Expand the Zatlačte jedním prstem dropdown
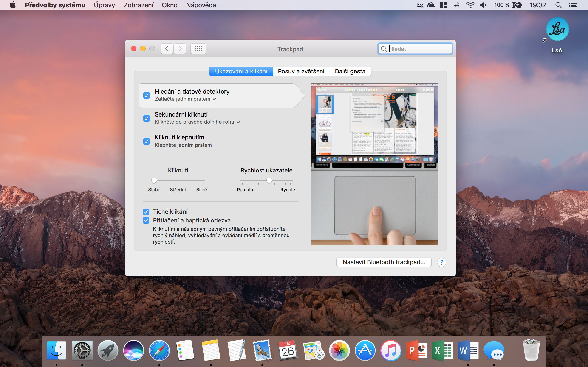This screenshot has width=588, height=367. click(185, 99)
